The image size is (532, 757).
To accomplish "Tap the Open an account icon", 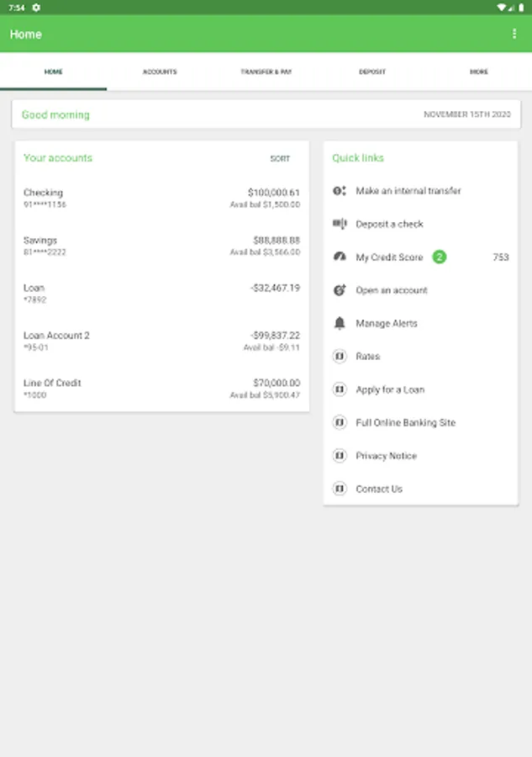I will pos(340,290).
